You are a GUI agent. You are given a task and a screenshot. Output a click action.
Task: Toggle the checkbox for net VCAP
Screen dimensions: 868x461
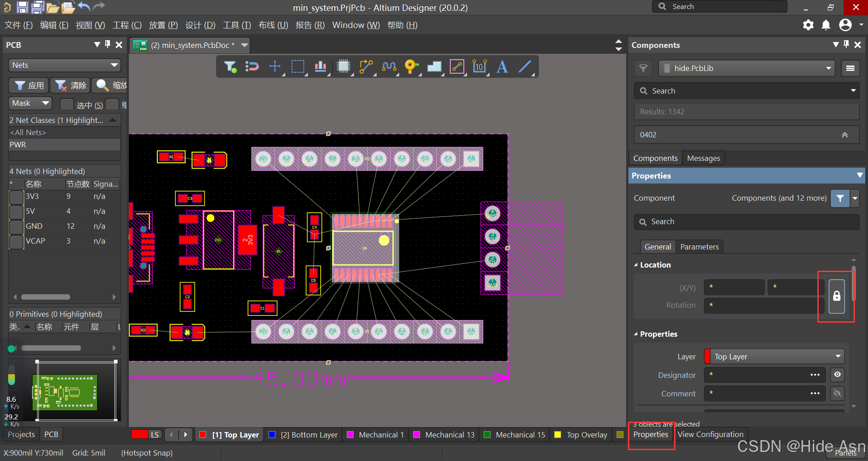pyautogui.click(x=16, y=242)
